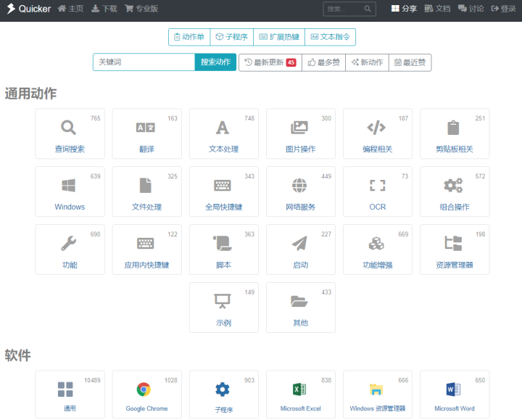Open the 应用内快捷键 keyboard icon
The image size is (522, 420).
click(x=146, y=250)
